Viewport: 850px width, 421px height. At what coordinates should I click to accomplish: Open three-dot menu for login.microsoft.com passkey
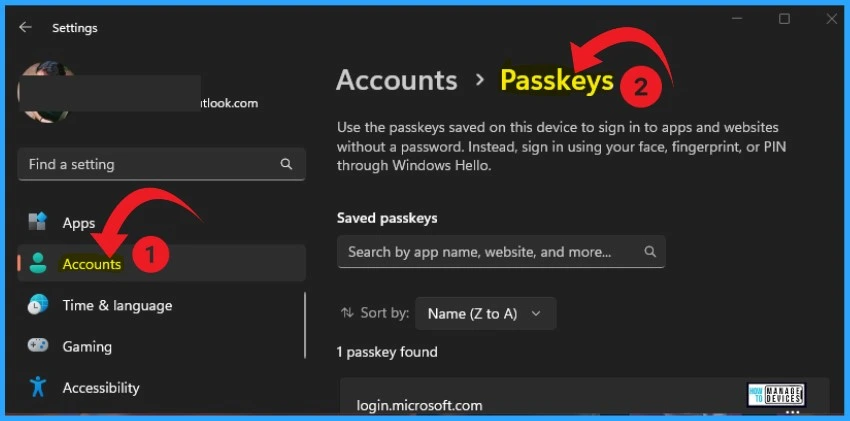pos(792,412)
